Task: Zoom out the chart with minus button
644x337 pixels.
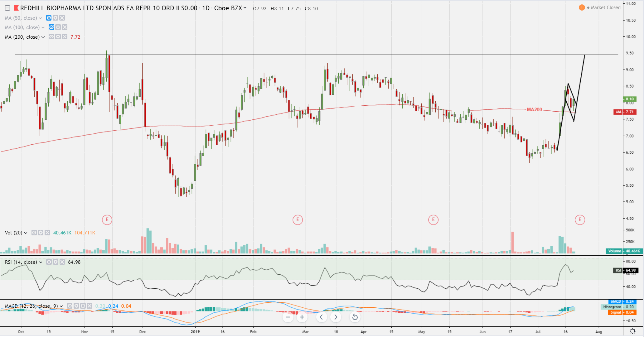Action: pyautogui.click(x=288, y=317)
